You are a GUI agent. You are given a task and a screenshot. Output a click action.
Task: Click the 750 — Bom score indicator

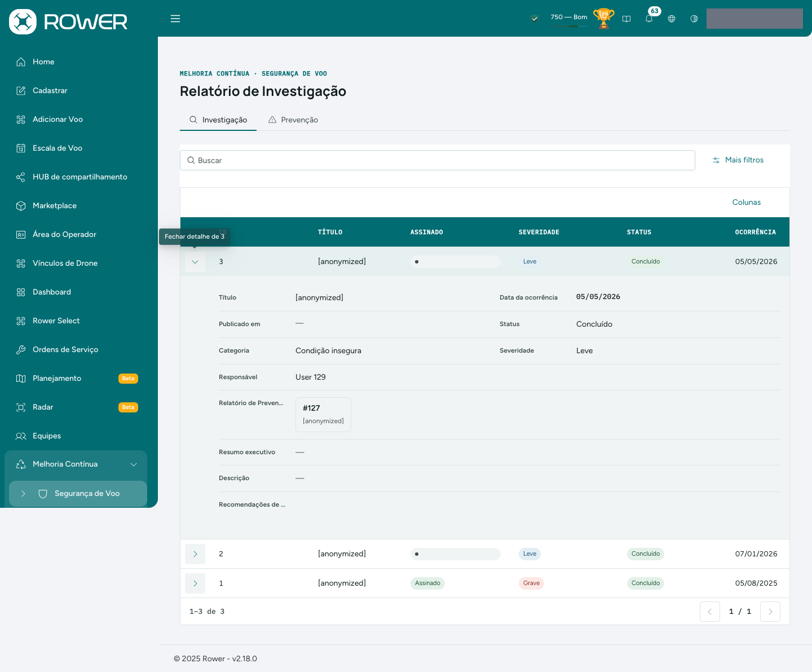coord(569,19)
